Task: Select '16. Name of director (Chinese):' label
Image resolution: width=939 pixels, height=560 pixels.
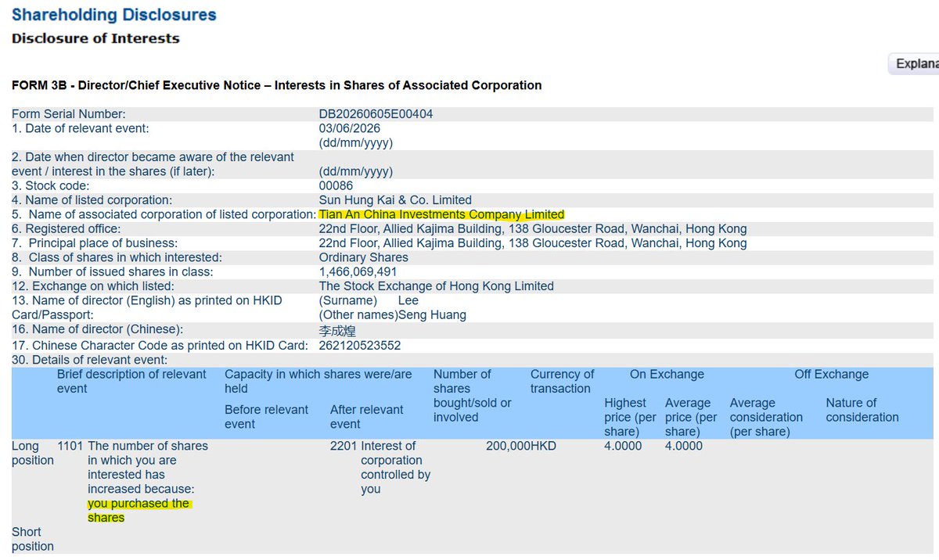Action: click(98, 329)
